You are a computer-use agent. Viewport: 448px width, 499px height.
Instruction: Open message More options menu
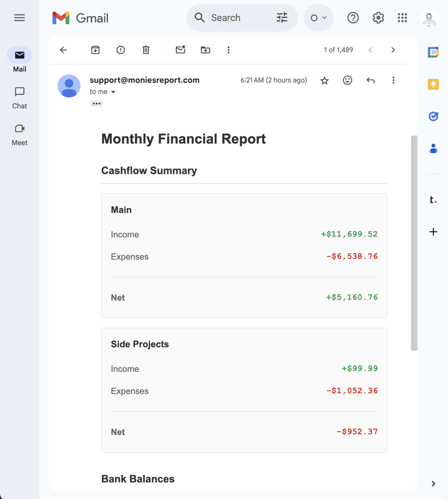393,80
